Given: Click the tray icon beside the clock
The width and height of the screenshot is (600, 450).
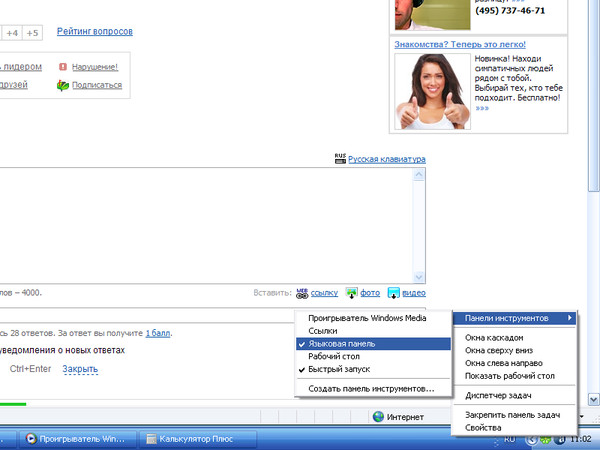Looking at the screenshot, I should tap(559, 440).
